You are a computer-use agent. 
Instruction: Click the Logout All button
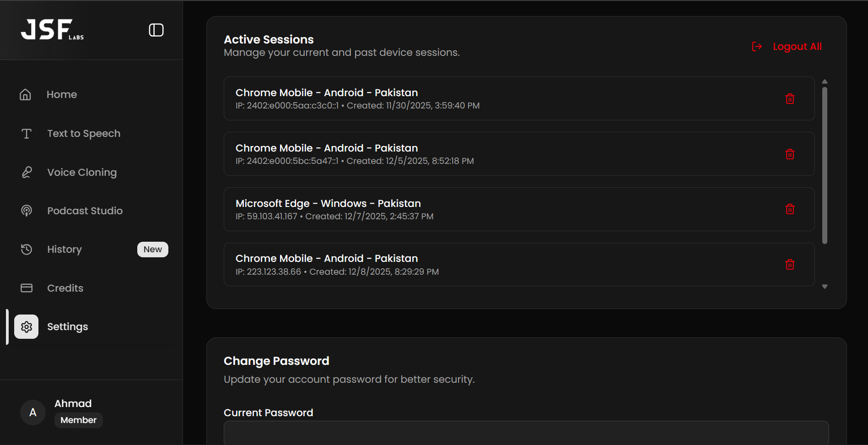787,47
